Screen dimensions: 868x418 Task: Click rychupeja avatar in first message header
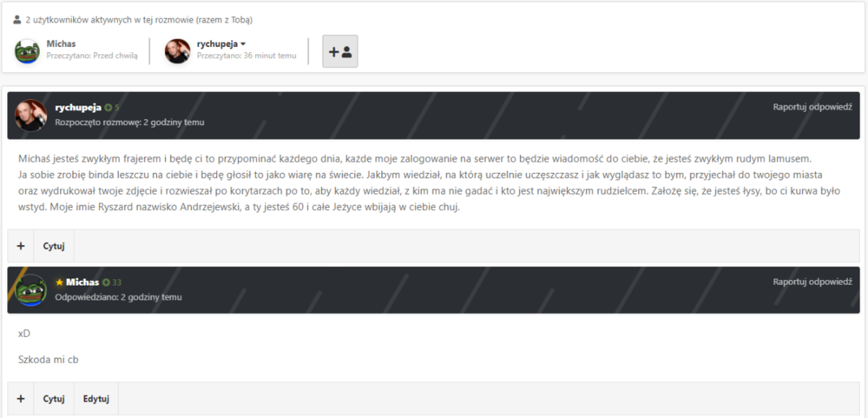click(x=30, y=116)
